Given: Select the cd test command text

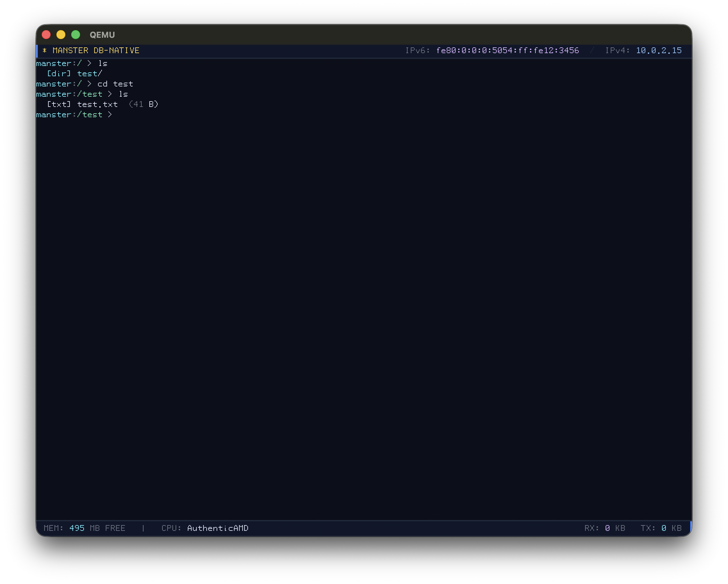Looking at the screenshot, I should pos(115,84).
